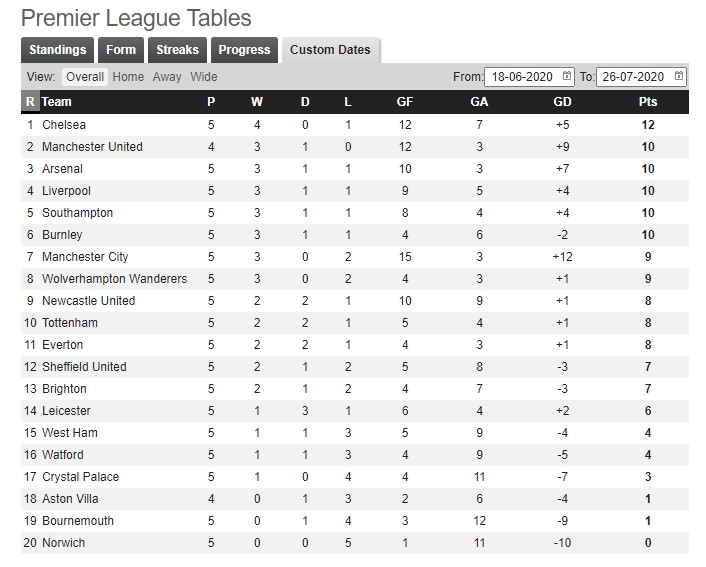Open the Progress tab

[x=244, y=50]
